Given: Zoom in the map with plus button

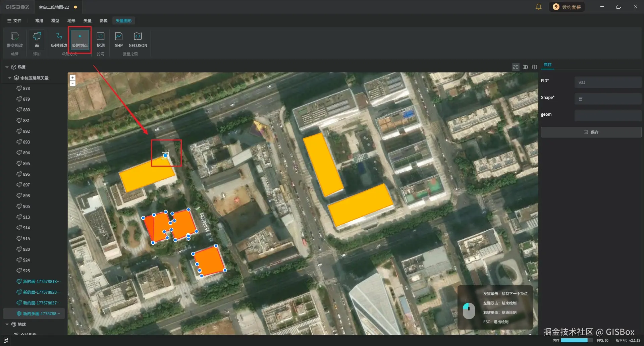Looking at the screenshot, I should point(72,78).
